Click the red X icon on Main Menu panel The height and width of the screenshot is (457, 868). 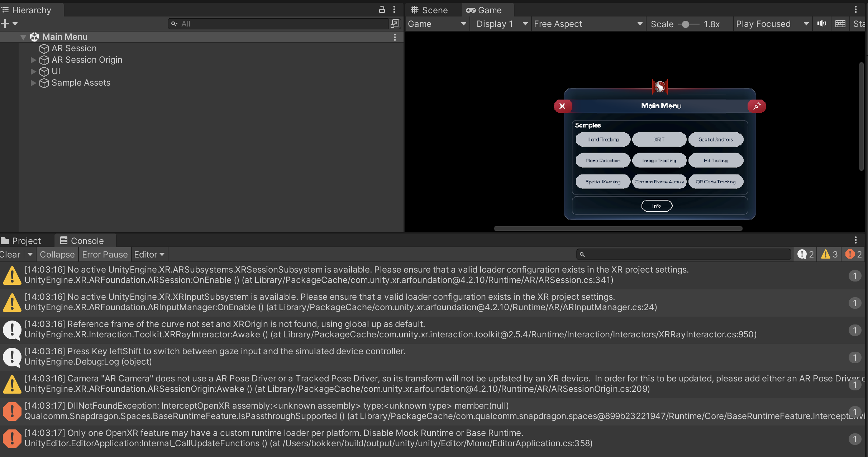562,106
